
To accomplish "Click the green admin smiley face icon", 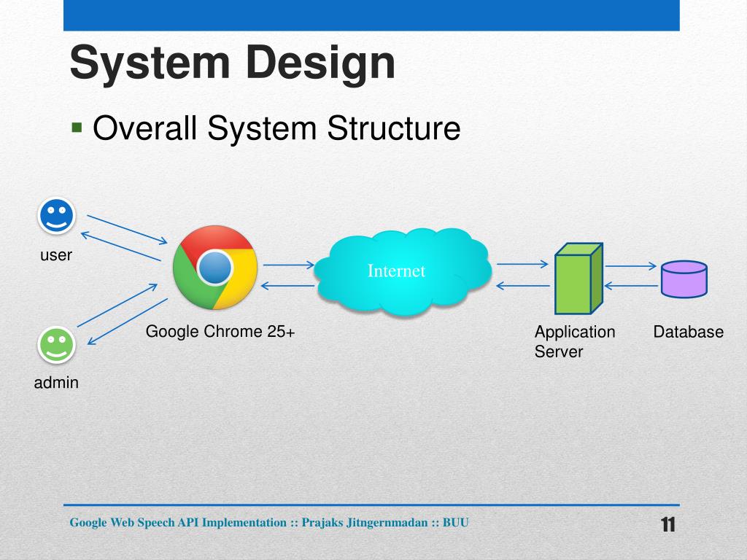I will point(57,345).
